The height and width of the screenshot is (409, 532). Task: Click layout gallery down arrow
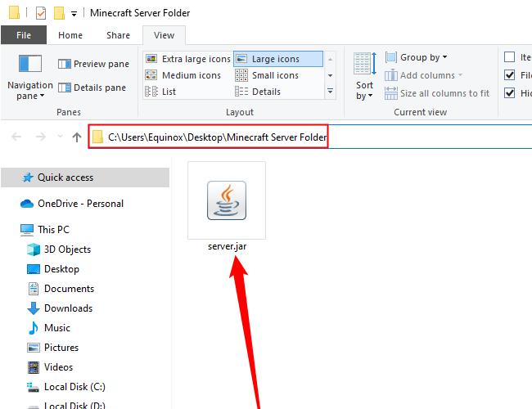(x=330, y=75)
